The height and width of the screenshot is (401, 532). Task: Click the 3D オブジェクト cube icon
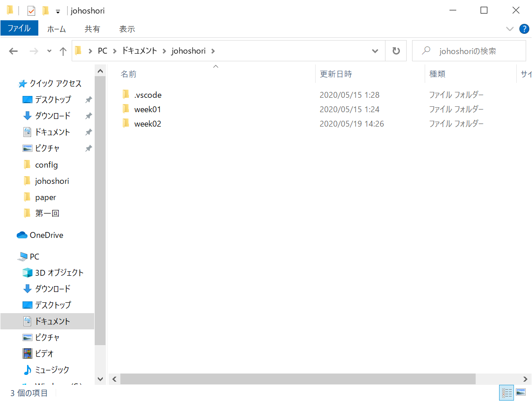(x=27, y=273)
